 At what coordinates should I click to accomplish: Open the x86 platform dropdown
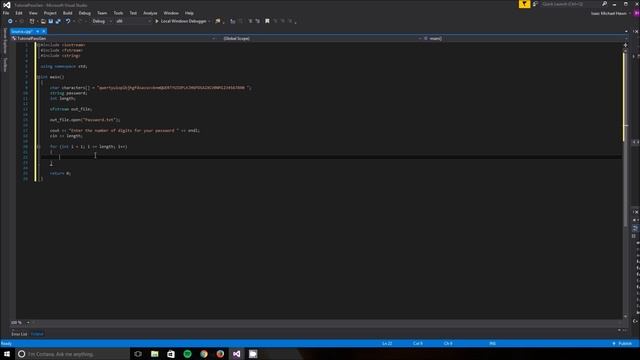133,21
